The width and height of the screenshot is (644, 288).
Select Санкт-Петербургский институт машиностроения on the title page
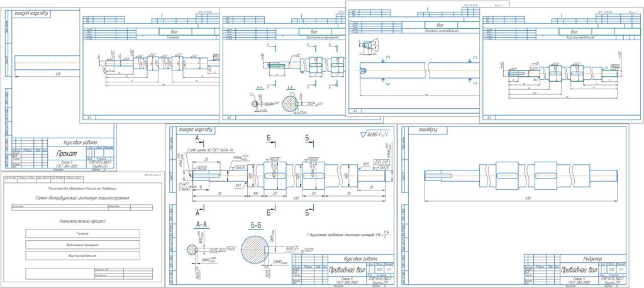(x=81, y=198)
